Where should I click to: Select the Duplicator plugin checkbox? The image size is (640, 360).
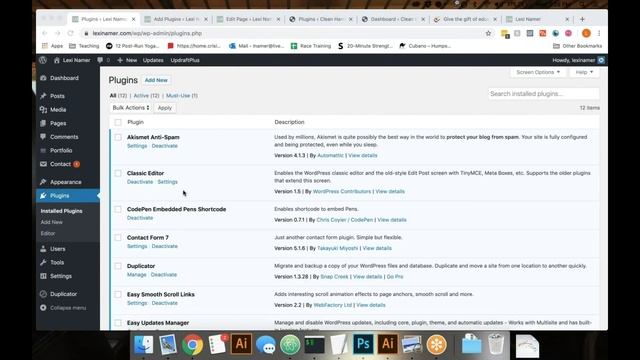[118, 266]
